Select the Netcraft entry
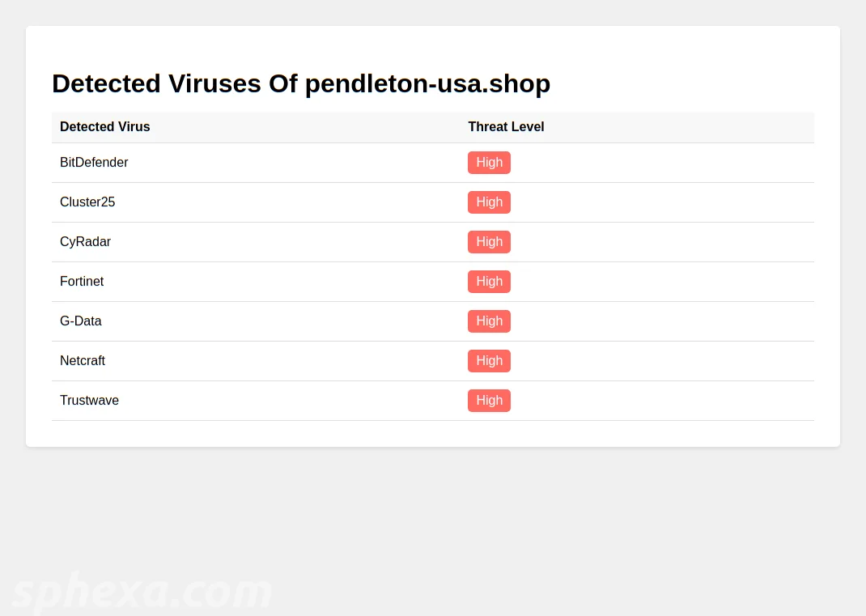Screen dimensions: 866x616 (x=83, y=361)
